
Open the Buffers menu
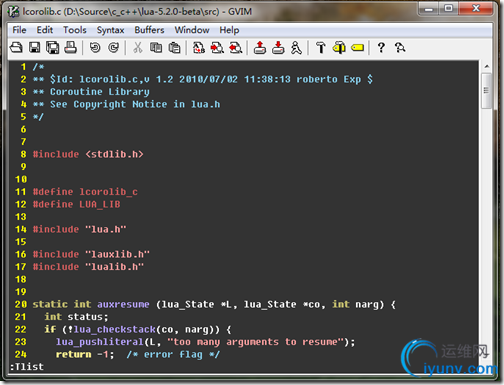coord(149,30)
